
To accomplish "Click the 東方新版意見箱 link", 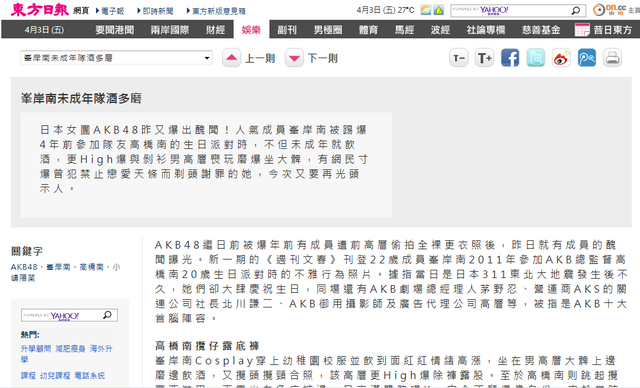I will tap(219, 11).
